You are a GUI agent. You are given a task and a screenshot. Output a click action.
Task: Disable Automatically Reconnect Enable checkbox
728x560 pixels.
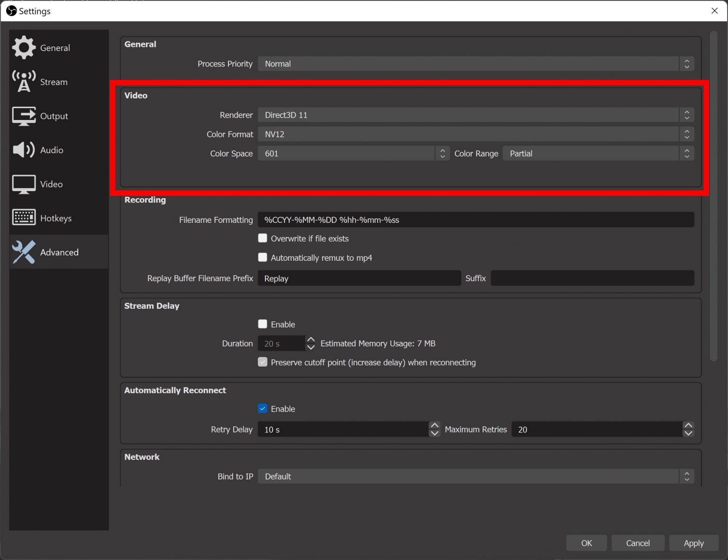[263, 408]
